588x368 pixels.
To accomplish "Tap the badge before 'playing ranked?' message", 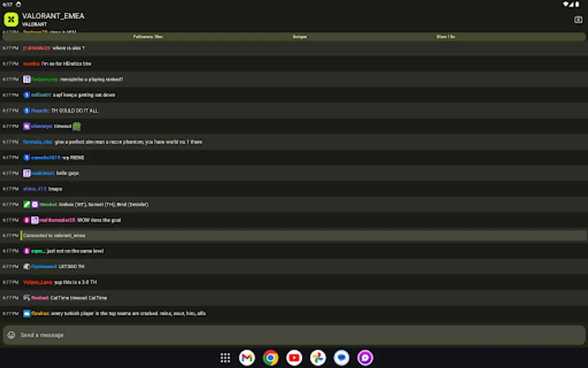I will [27, 79].
